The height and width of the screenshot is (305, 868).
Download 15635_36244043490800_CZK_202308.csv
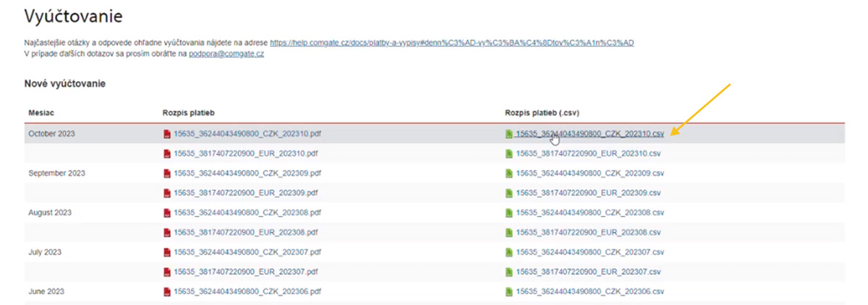[590, 212]
